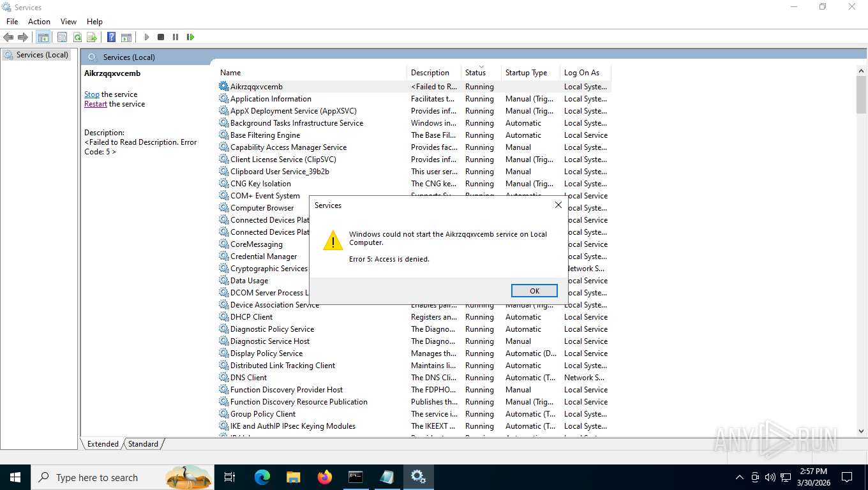
Task: Click the Start Service play icon
Action: tap(146, 37)
